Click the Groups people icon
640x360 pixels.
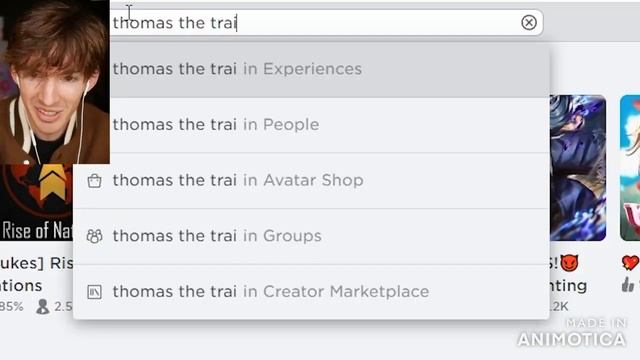[94, 236]
